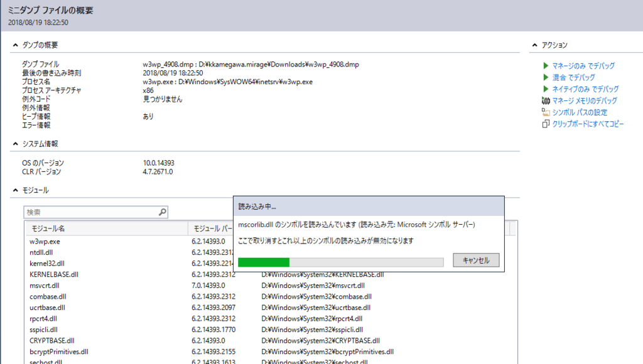Select the msvcrt.dll module row

point(271,286)
